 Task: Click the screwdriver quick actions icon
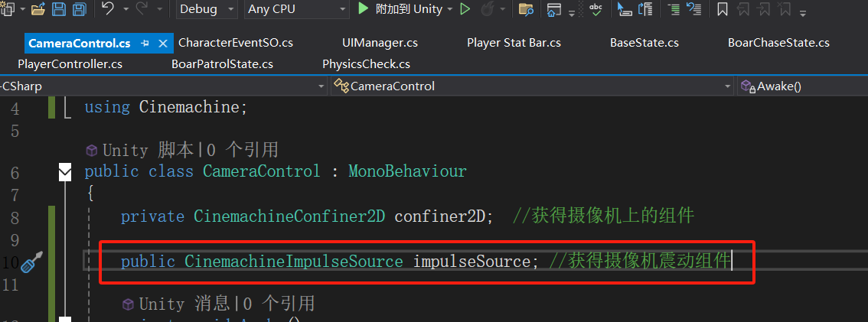pyautogui.click(x=31, y=263)
